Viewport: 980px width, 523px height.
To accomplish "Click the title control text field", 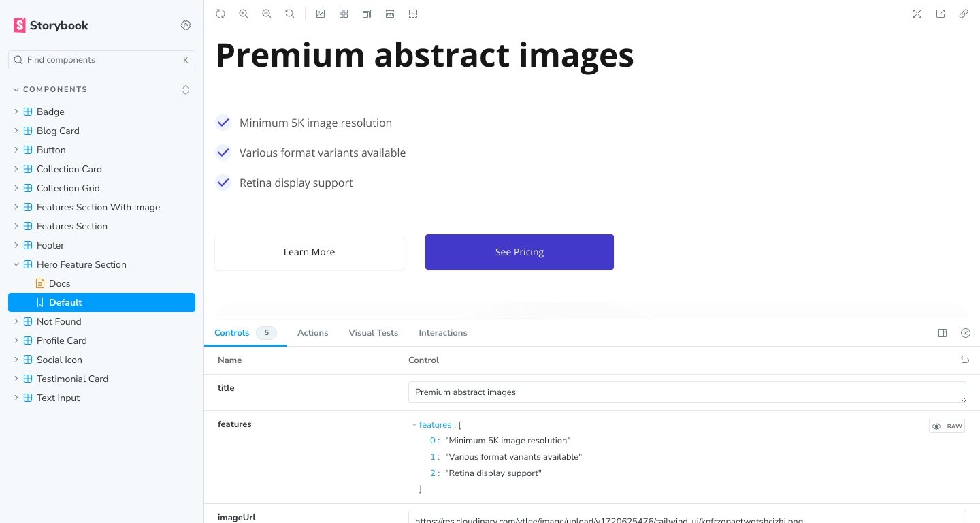I will tap(687, 392).
